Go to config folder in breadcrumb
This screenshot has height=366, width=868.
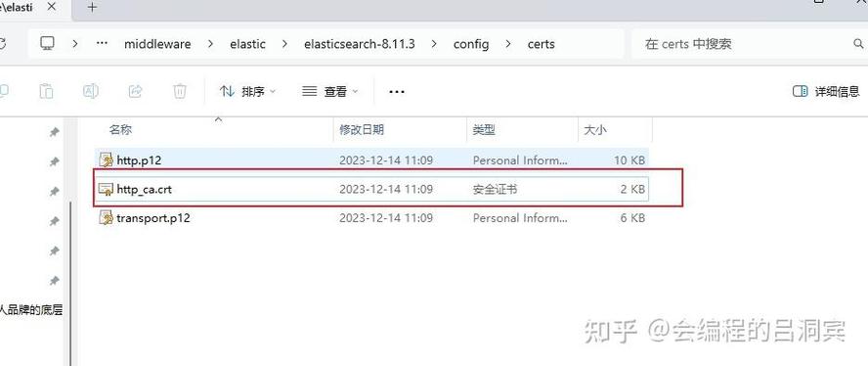[471, 44]
